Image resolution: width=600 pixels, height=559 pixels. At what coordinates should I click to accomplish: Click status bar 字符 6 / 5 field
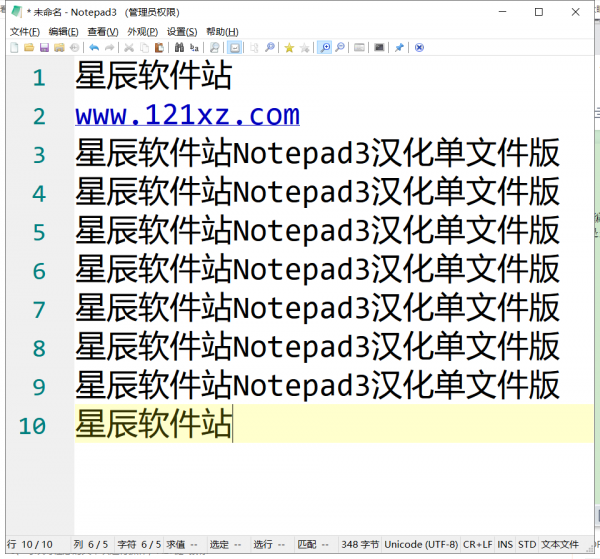tap(139, 544)
